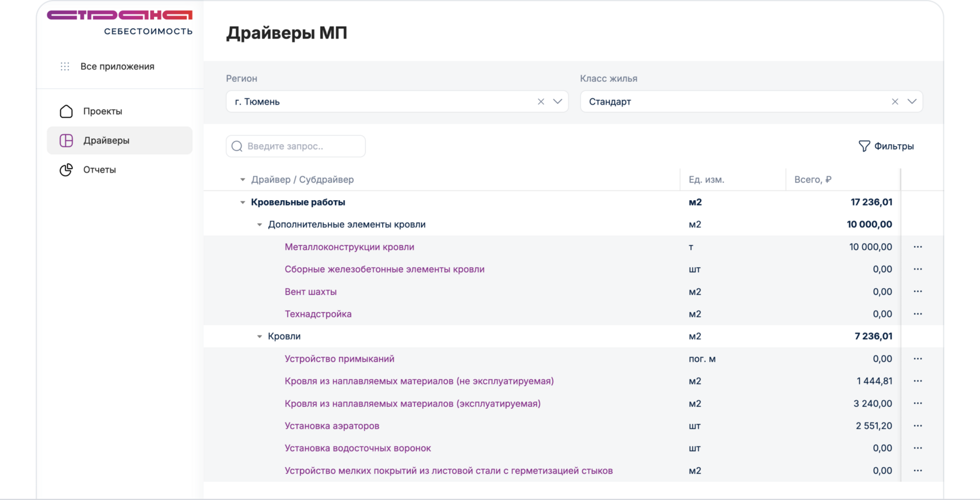Image resolution: width=980 pixels, height=500 pixels.
Task: Expand the Region dropdown arrow
Action: (558, 102)
